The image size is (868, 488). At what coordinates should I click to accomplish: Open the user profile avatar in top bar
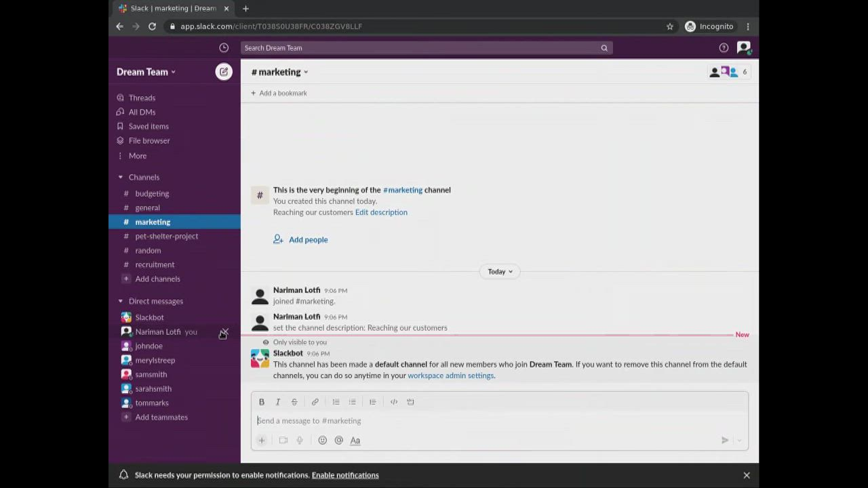click(744, 48)
